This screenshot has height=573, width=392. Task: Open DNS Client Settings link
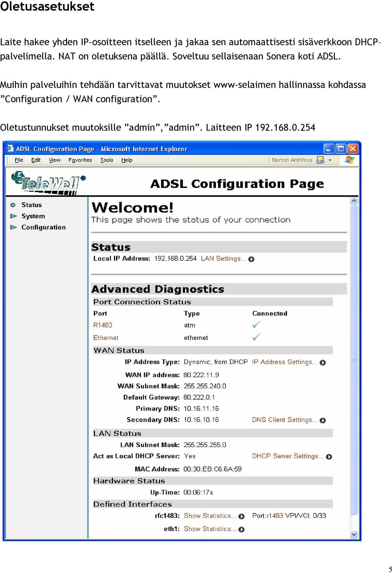point(285,420)
